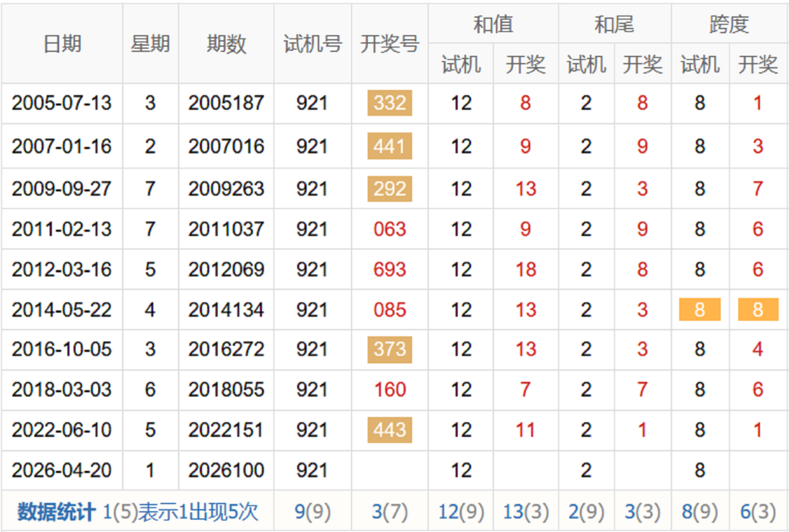
Task: Click the 数据统计 label in footer
Action: [56, 512]
